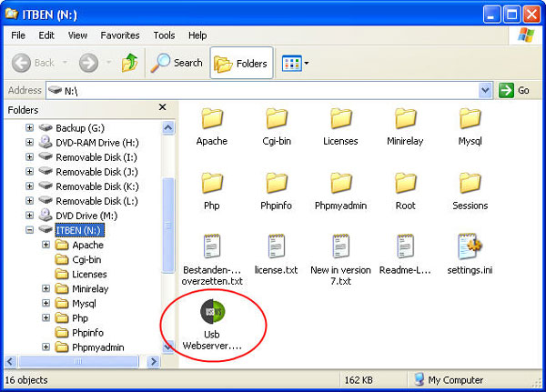The image size is (546, 392).
Task: Select DVD Drive (M:) in folder tree
Action: [86, 216]
